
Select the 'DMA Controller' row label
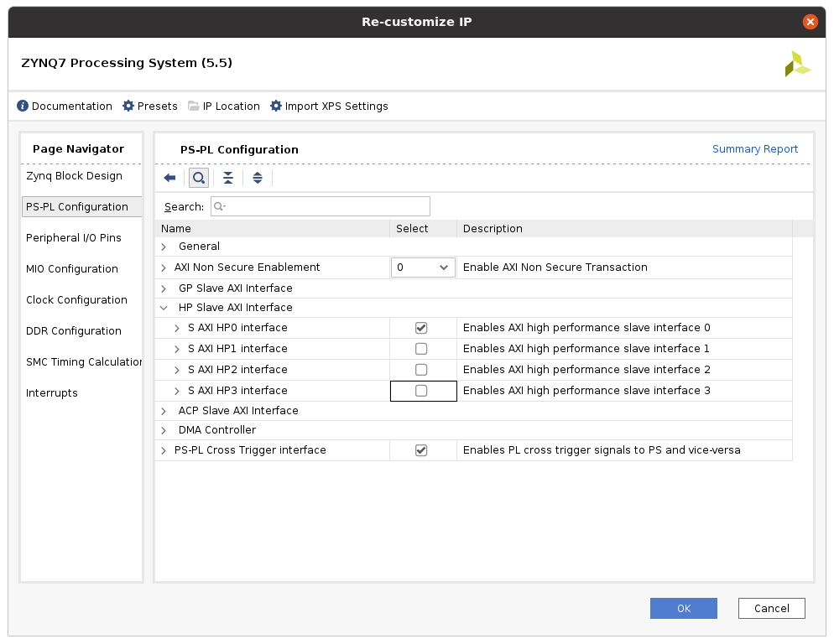217,429
